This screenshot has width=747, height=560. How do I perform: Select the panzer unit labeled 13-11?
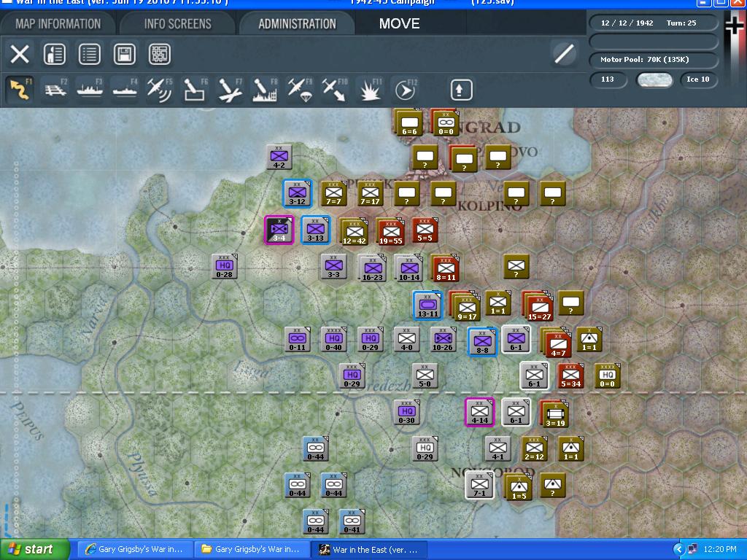point(427,306)
